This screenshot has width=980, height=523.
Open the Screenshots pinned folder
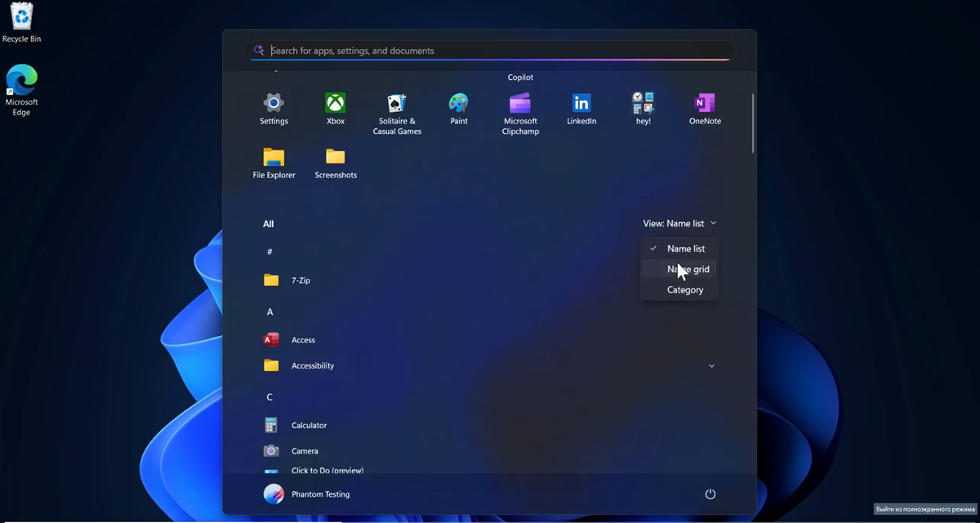pyautogui.click(x=336, y=157)
